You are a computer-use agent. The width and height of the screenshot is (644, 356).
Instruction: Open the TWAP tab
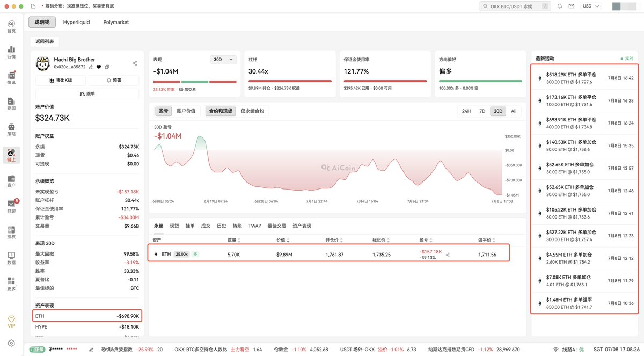coord(254,226)
